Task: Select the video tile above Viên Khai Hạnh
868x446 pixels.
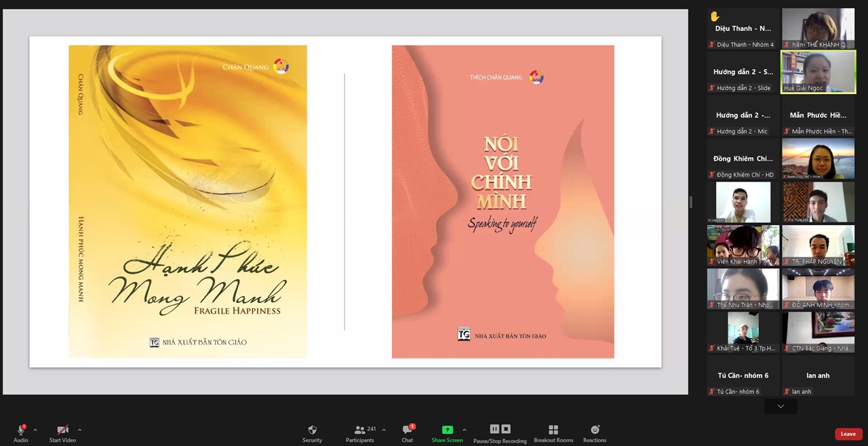Action: click(744, 202)
